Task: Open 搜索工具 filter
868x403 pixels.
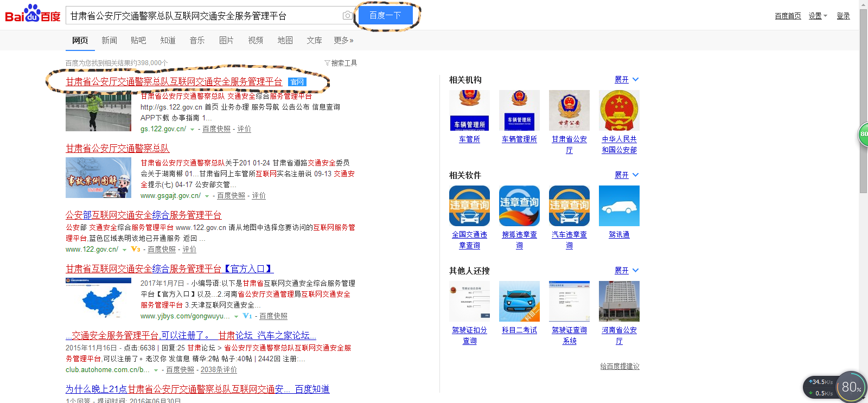Action: (x=341, y=63)
